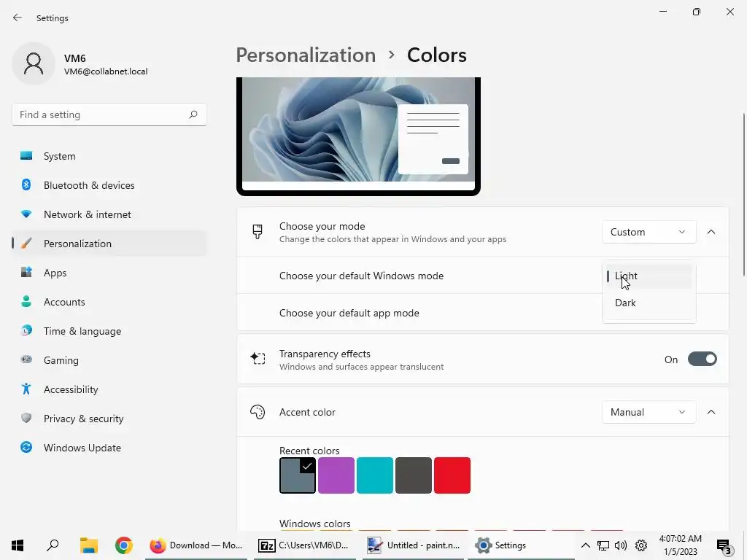This screenshot has width=747, height=560.
Task: Click the Personalization paintbrush icon
Action: (26, 244)
